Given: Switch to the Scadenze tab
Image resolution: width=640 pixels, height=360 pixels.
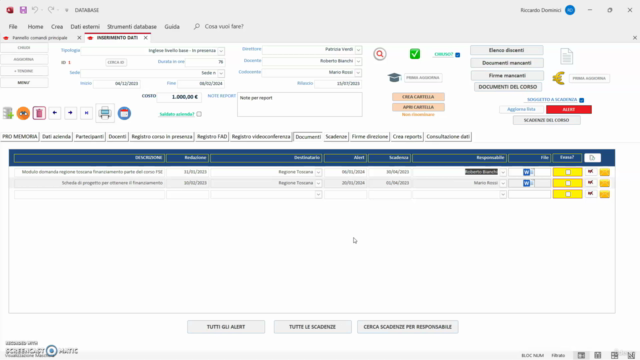Looking at the screenshot, I should pyautogui.click(x=336, y=137).
